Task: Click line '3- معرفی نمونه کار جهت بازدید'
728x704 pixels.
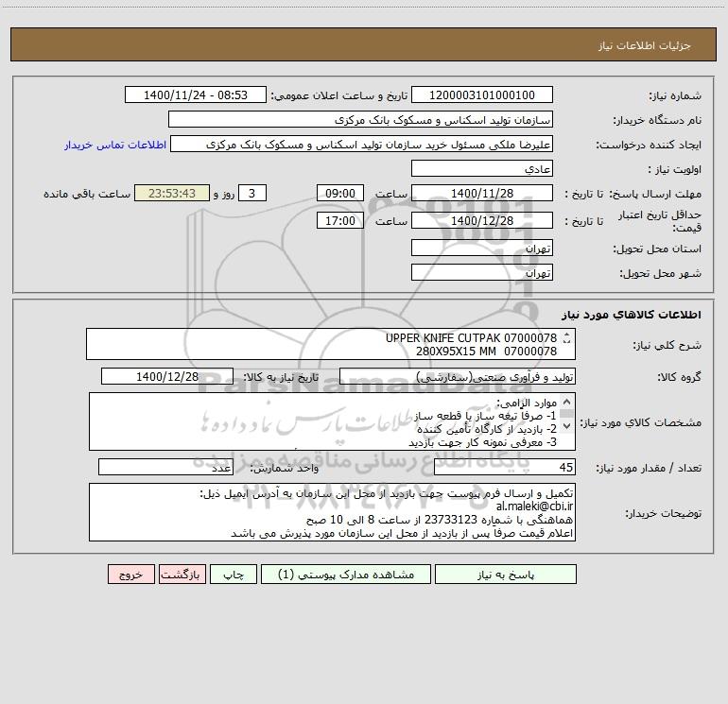Action: point(482,443)
